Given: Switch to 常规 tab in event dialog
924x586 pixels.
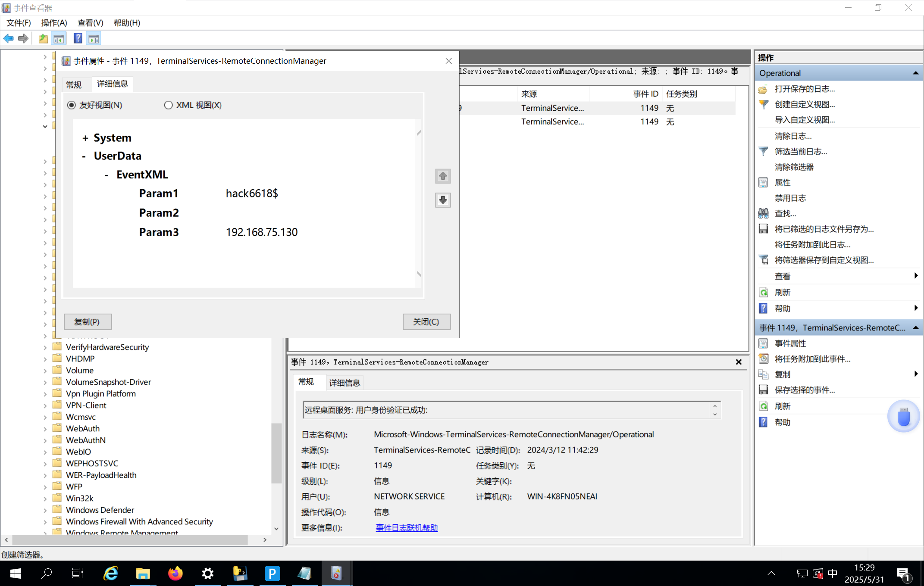Looking at the screenshot, I should 74,84.
